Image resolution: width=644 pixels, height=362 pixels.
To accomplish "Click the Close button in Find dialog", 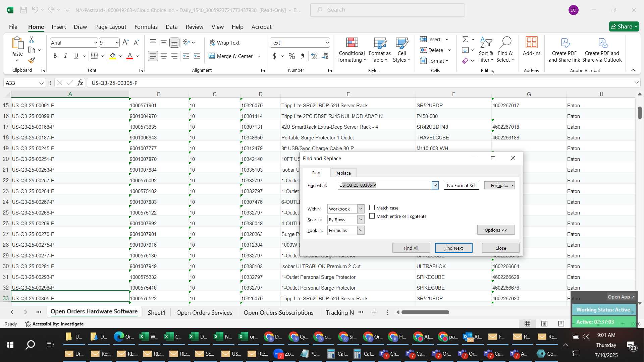I will [x=500, y=248].
